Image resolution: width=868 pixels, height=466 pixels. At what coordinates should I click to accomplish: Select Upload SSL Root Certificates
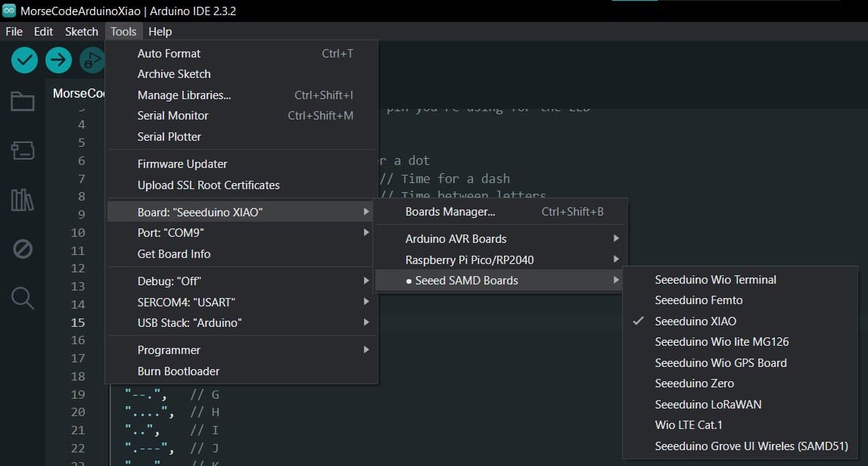click(x=242, y=185)
